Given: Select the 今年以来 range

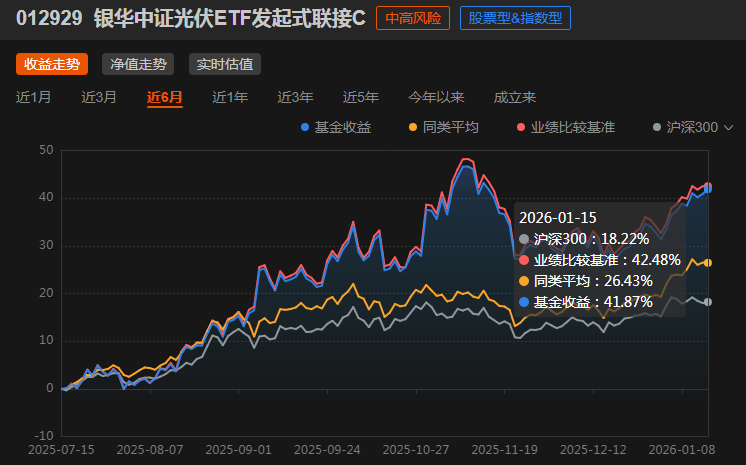Looking at the screenshot, I should (436, 97).
